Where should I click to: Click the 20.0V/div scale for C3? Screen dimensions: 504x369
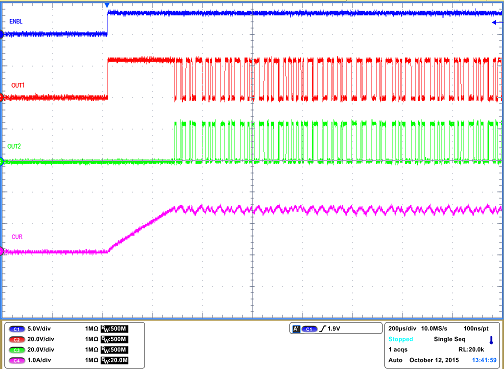41,350
